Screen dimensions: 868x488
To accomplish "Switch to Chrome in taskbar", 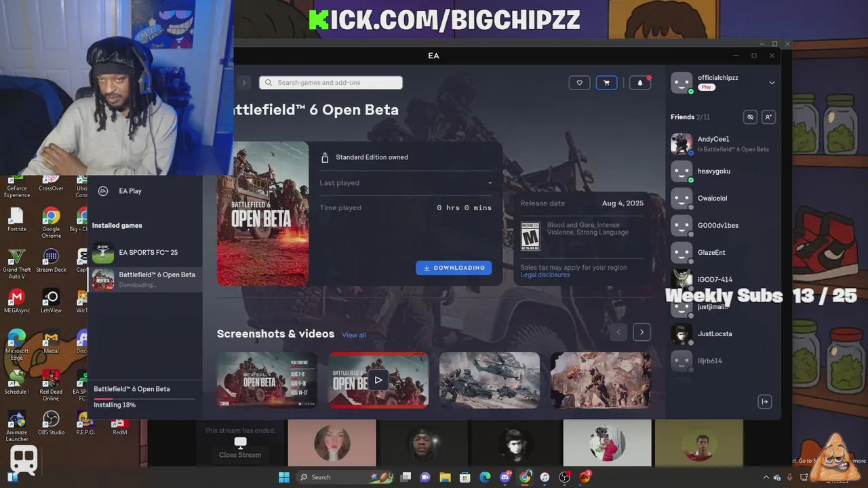I will (525, 477).
